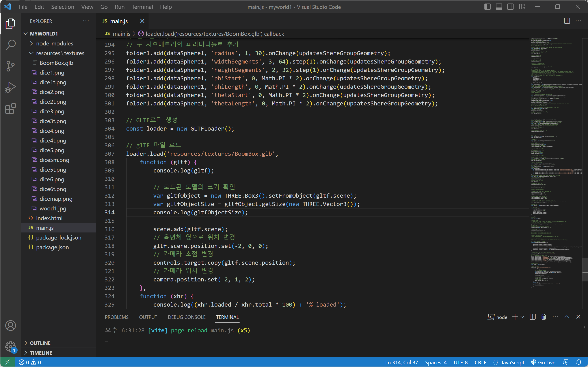Viewport: 588px width, 367px height.
Task: Toggle the bottom panel layout button
Action: 499,7
